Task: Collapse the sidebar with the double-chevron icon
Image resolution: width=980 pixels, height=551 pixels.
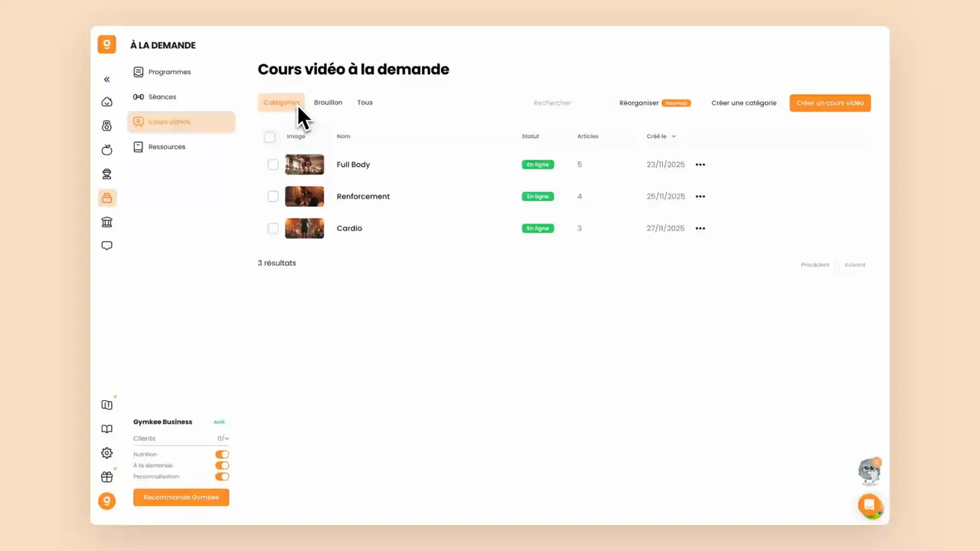Action: 106,80
